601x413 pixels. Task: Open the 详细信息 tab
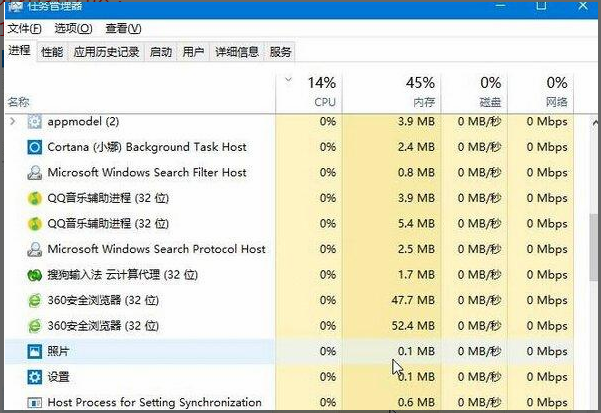point(236,52)
